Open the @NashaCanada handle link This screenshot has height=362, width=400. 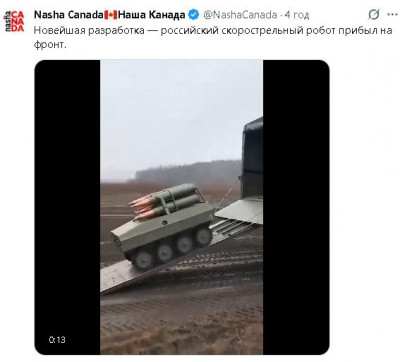click(x=240, y=15)
